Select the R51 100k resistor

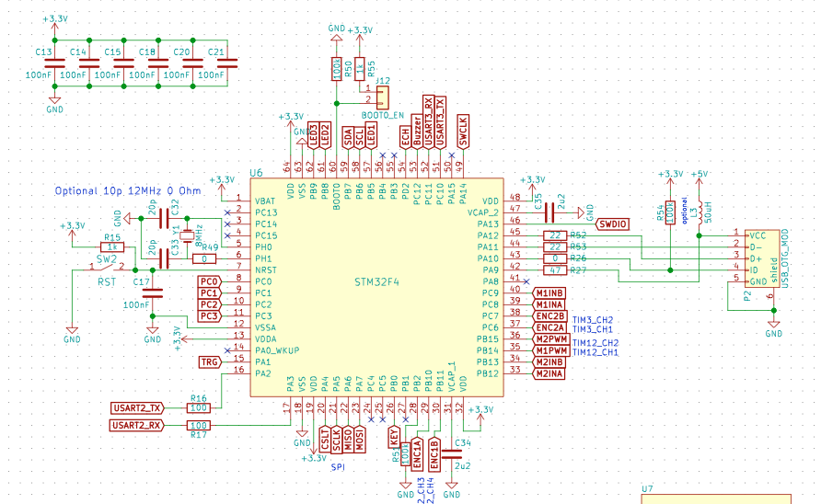(405, 453)
